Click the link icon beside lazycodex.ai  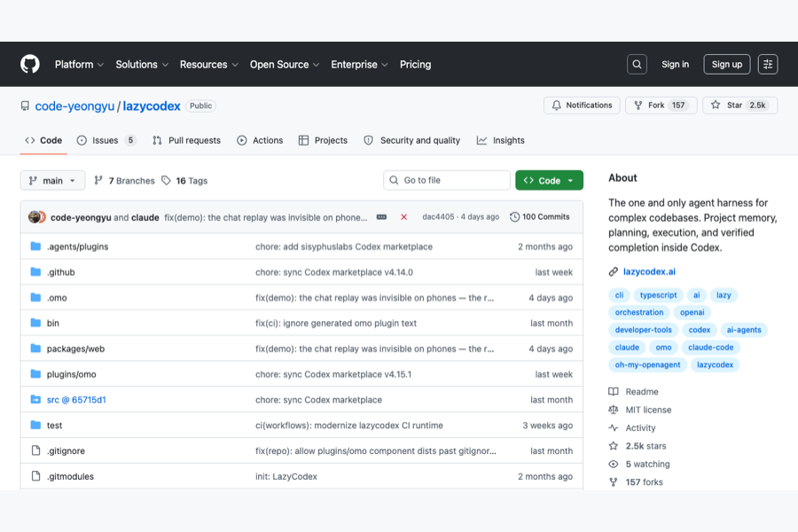pos(614,272)
